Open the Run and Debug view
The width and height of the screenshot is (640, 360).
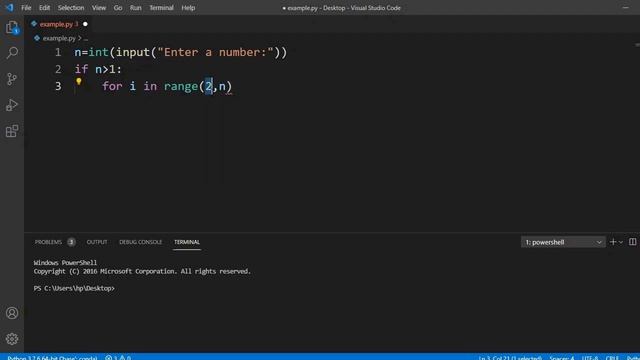pos(12,105)
